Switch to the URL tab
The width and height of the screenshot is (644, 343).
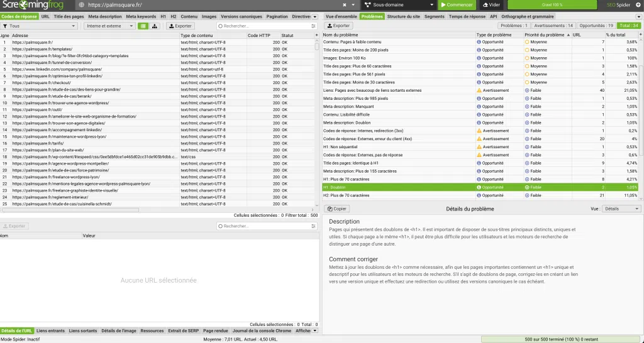[45, 17]
